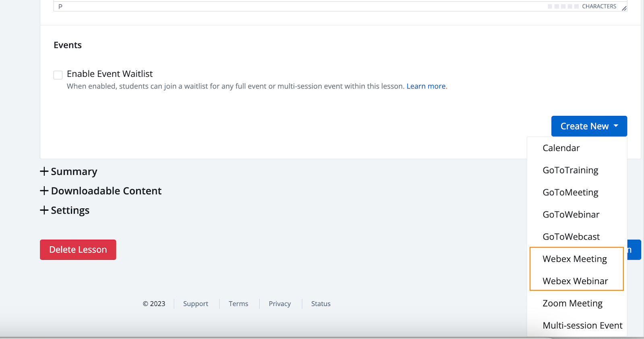The width and height of the screenshot is (644, 339).
Task: Select Multi-session Event option
Action: click(x=582, y=325)
